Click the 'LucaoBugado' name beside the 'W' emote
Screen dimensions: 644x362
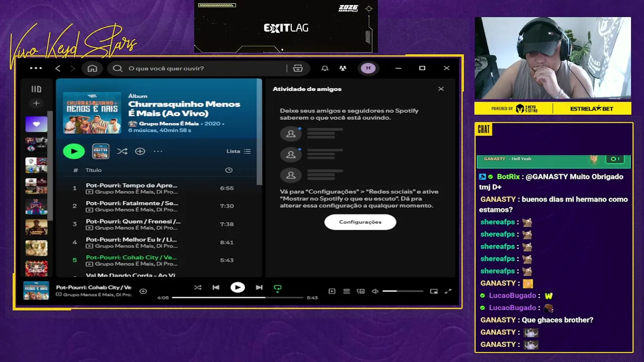(x=512, y=296)
